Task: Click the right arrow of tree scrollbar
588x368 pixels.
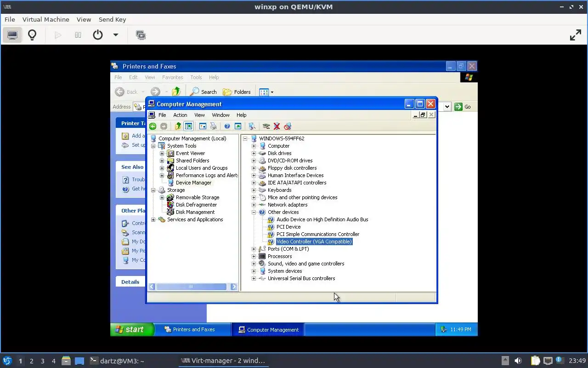Action: (x=234, y=287)
